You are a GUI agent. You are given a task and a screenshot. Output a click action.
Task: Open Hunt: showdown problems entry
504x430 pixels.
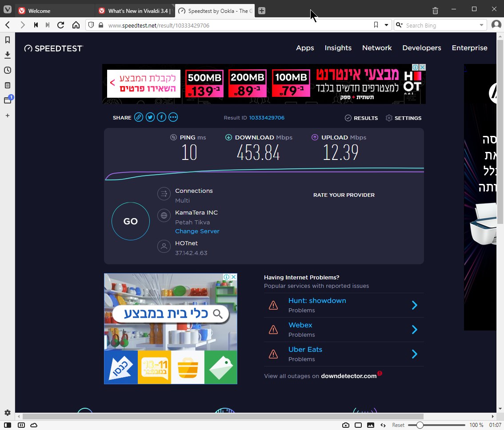click(x=317, y=300)
